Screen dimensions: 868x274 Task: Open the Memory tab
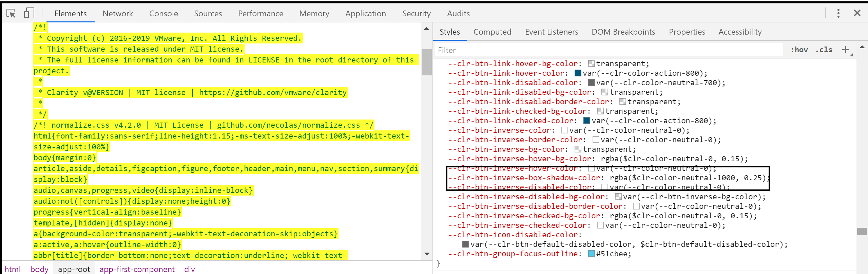(x=314, y=14)
